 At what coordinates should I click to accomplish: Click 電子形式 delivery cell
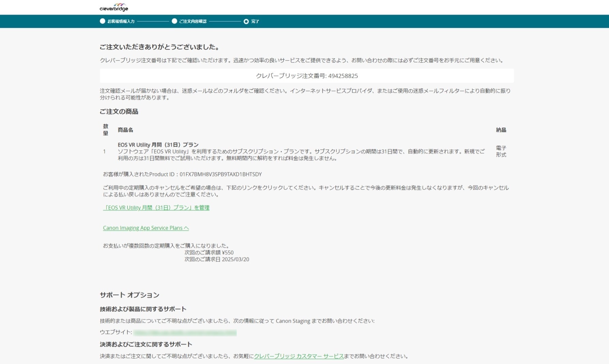[501, 151]
